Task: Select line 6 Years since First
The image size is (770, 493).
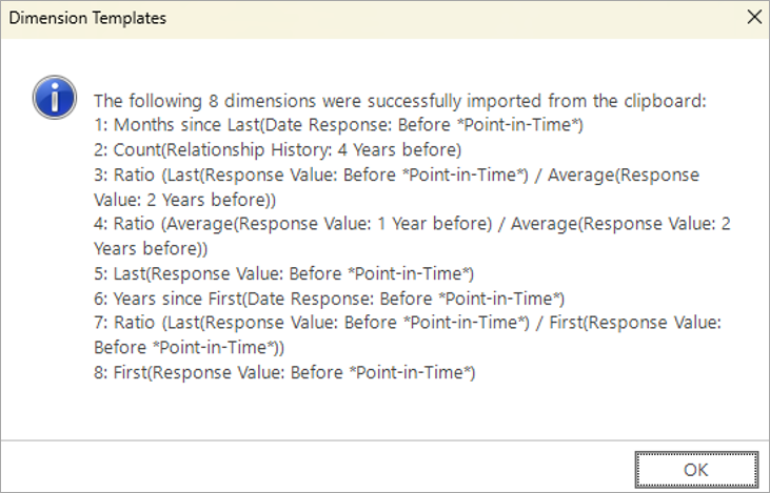Action: pyautogui.click(x=329, y=298)
